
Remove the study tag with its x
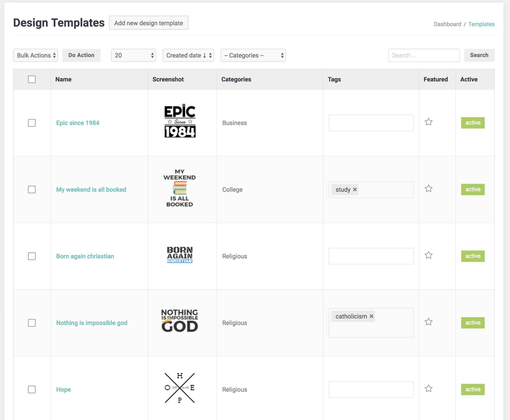(355, 189)
